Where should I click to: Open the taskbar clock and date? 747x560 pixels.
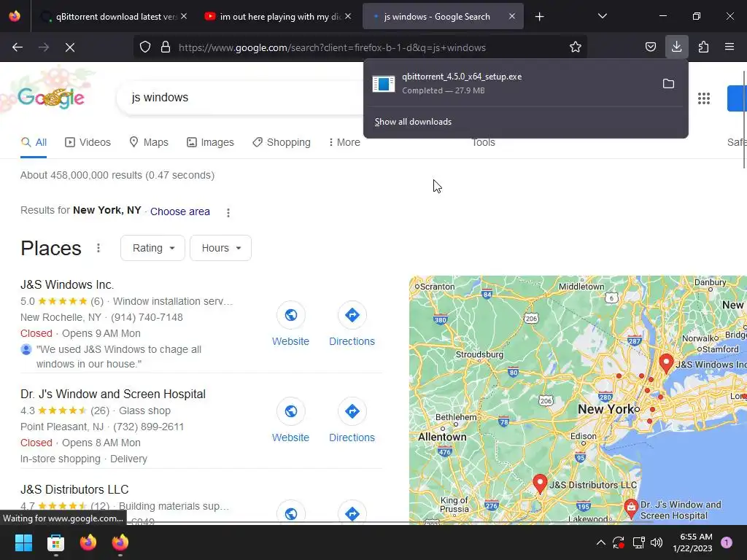693,542
